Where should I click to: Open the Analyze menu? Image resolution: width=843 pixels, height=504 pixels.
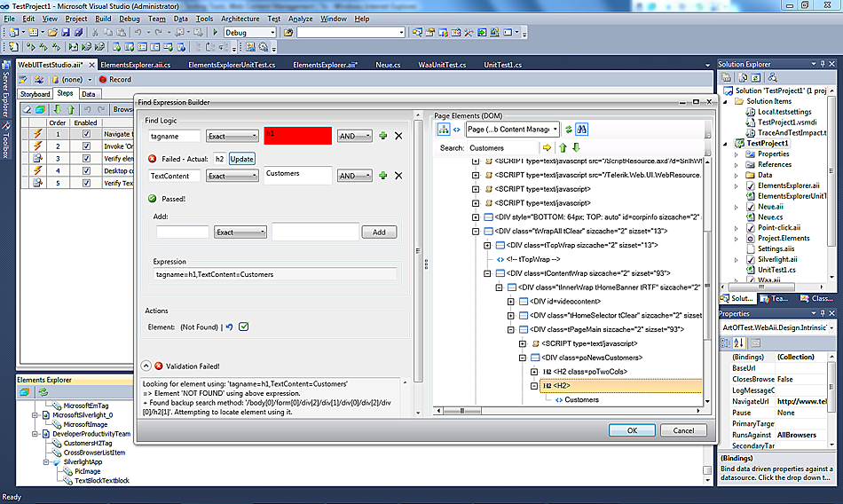[301, 19]
